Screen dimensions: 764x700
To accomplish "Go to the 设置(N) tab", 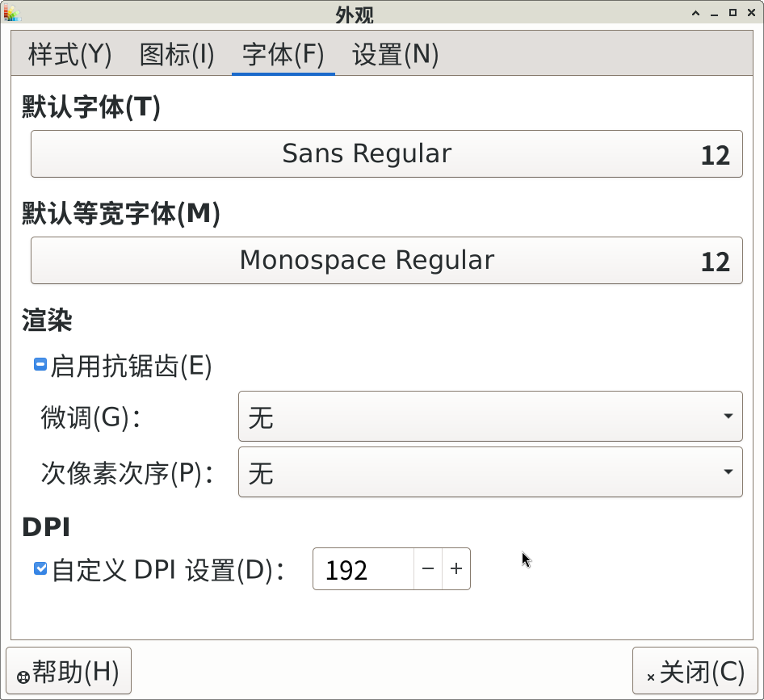I will click(396, 55).
